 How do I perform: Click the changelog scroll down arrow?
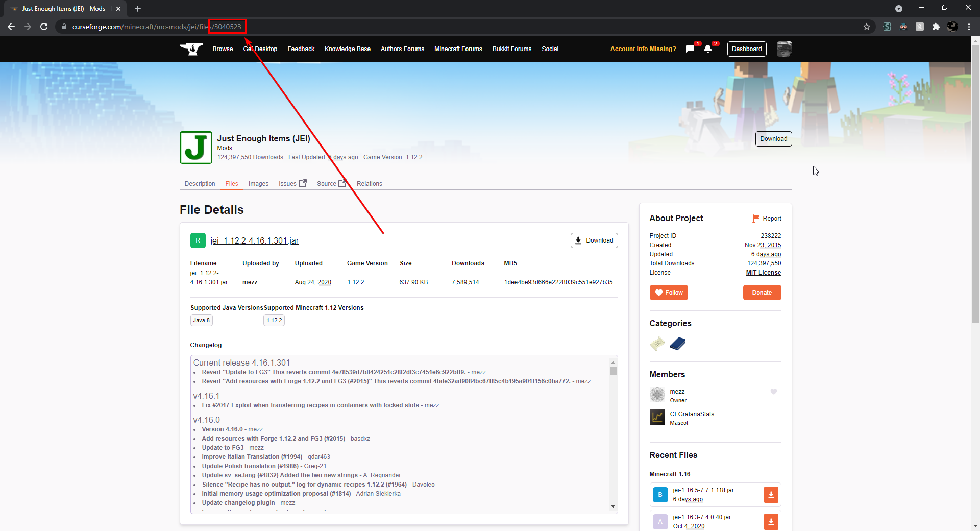(613, 506)
